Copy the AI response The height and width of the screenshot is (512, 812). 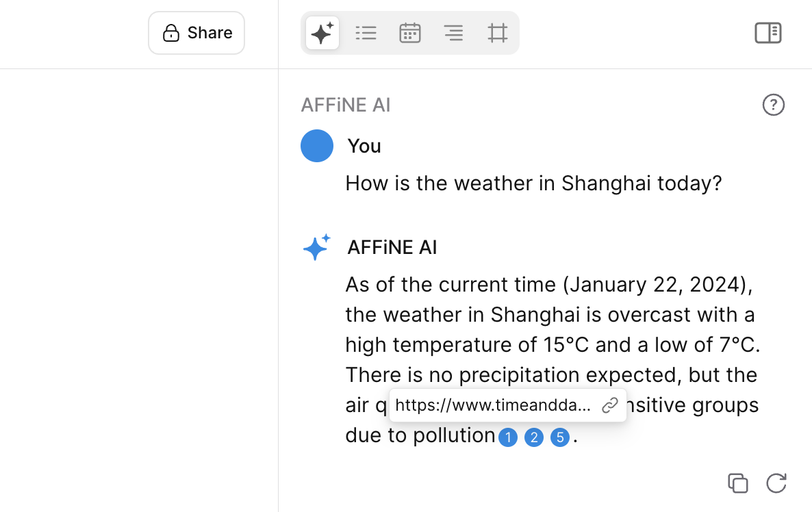(738, 483)
